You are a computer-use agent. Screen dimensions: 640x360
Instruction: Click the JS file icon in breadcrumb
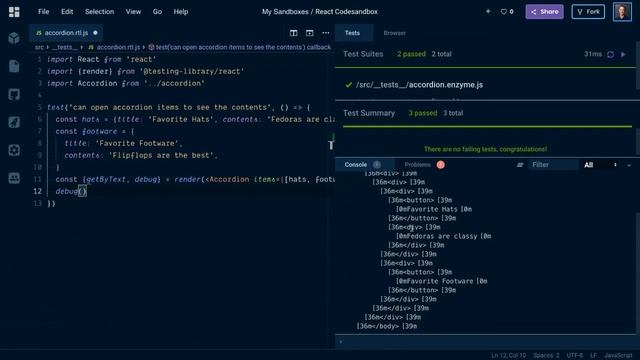[x=91, y=47]
